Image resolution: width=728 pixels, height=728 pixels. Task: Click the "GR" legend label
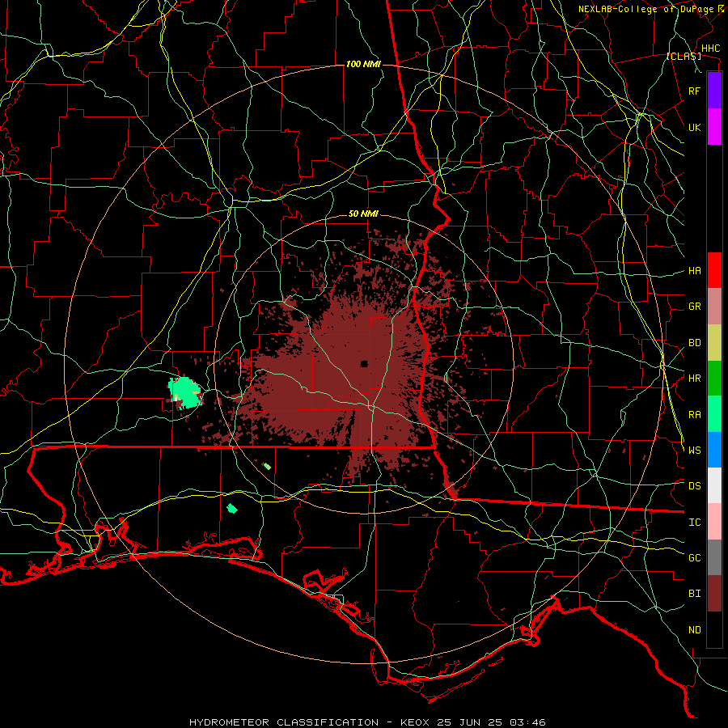point(694,307)
